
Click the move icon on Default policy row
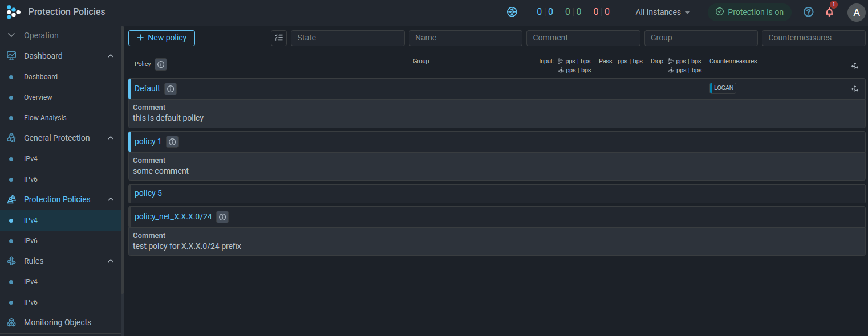pos(855,89)
